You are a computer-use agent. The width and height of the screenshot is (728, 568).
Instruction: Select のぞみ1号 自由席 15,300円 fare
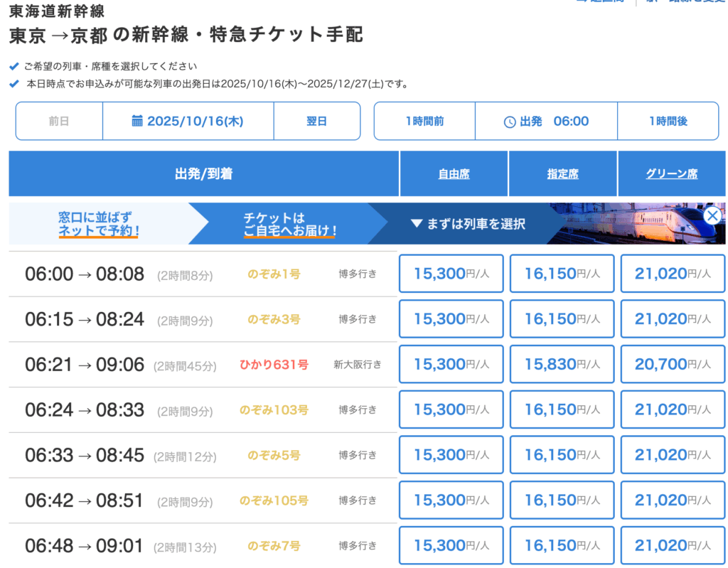tap(451, 274)
